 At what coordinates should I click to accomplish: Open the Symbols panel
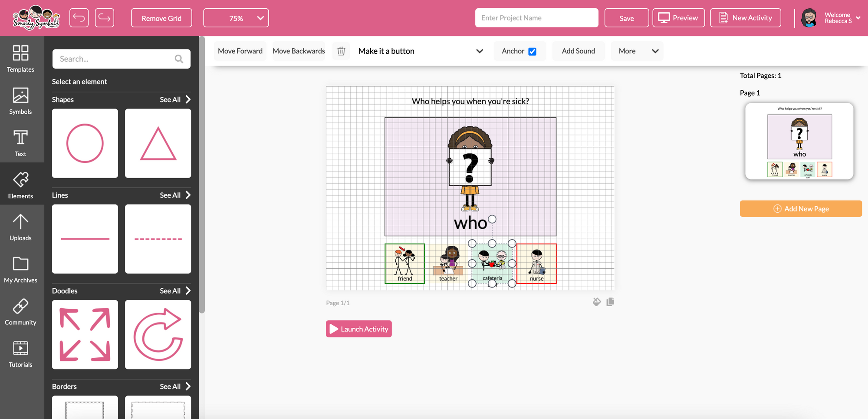pyautogui.click(x=20, y=101)
